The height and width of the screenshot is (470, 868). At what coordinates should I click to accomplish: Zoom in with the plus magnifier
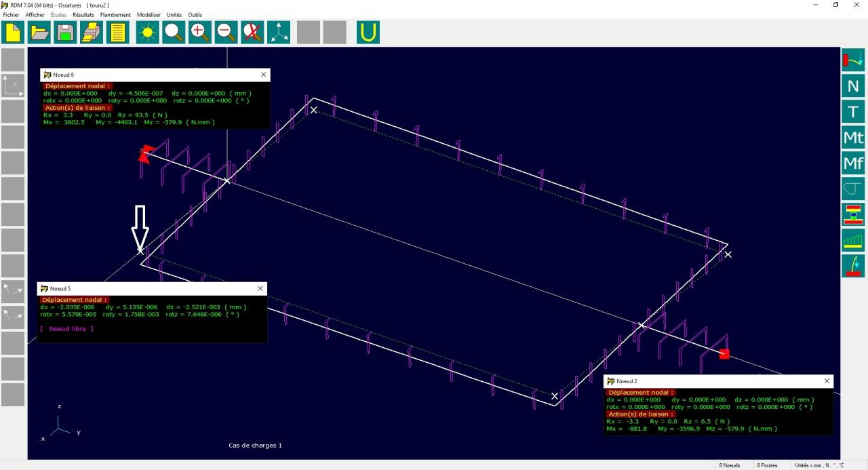(200, 33)
